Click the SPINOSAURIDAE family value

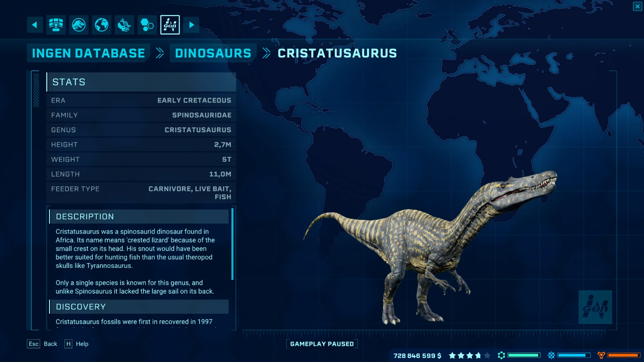click(x=202, y=115)
